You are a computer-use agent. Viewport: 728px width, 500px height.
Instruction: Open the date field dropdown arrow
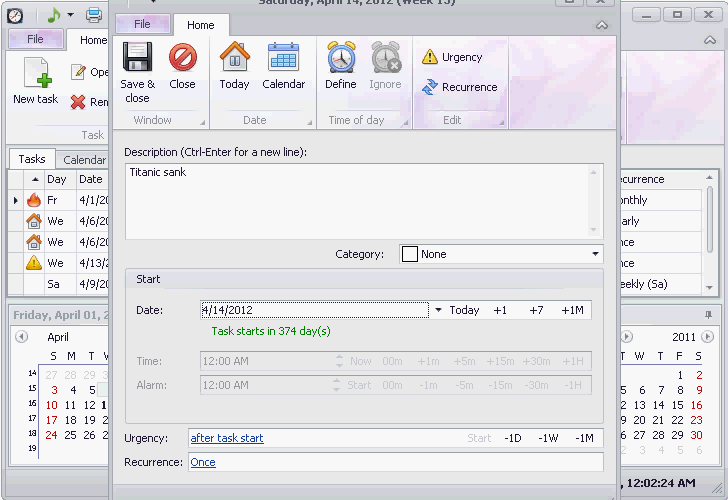[x=438, y=310]
